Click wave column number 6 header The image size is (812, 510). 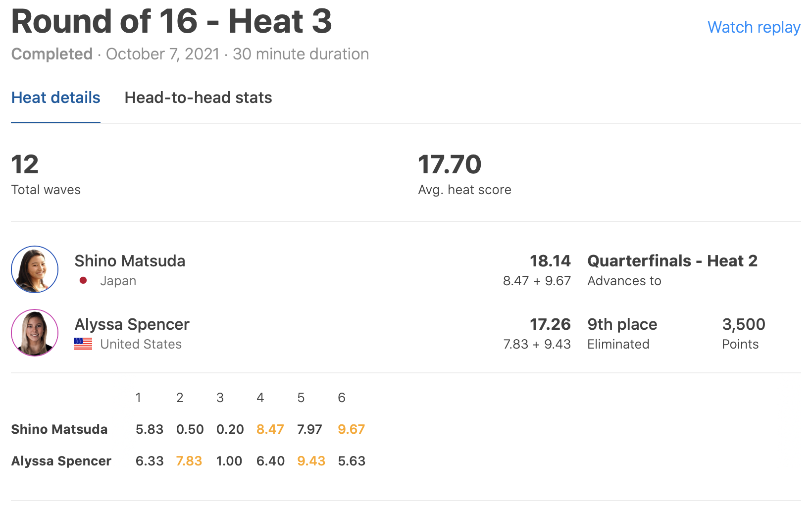342,398
